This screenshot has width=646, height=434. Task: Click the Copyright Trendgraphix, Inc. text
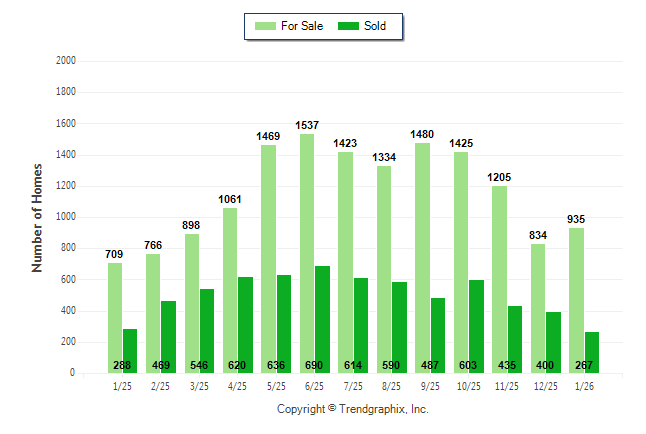352,410
